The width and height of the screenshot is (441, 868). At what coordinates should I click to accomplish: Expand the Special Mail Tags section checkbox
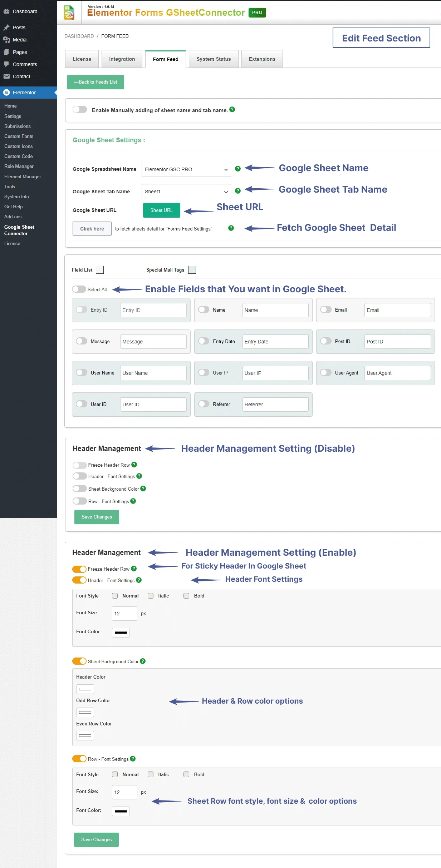[x=192, y=270]
